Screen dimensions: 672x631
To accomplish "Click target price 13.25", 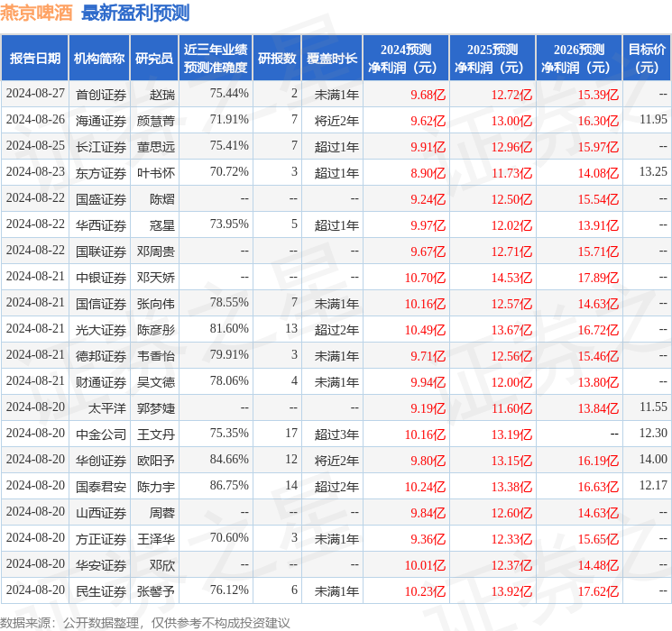I will (653, 172).
